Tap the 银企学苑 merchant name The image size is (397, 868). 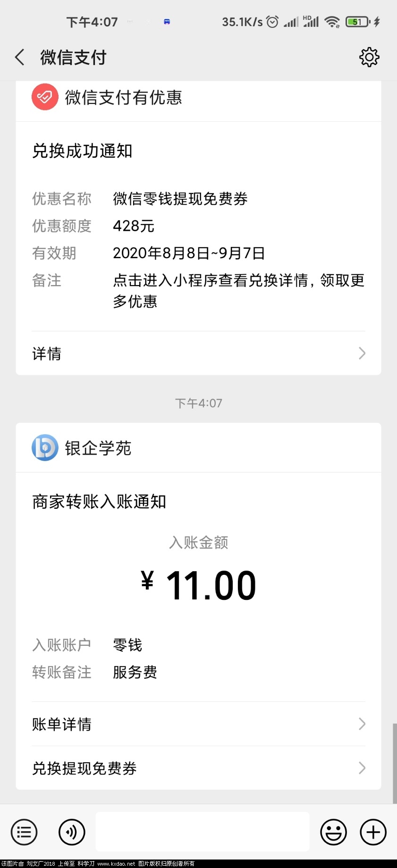coord(98,448)
